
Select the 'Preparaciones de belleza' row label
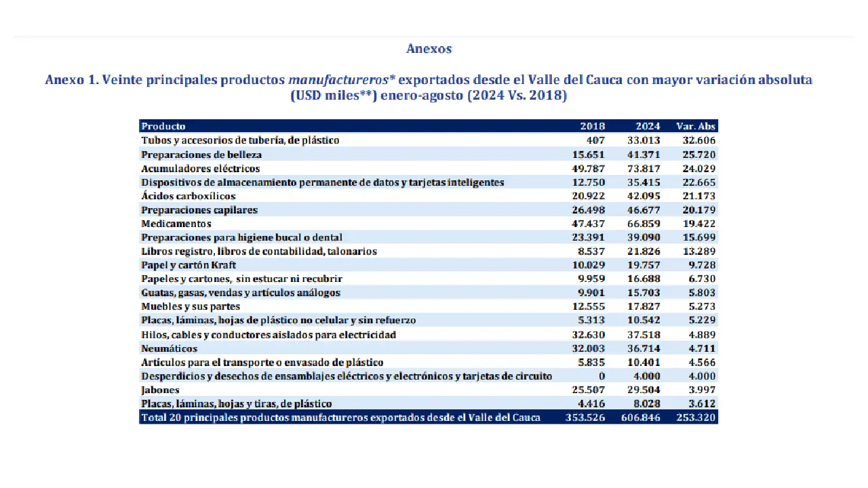coord(201,155)
